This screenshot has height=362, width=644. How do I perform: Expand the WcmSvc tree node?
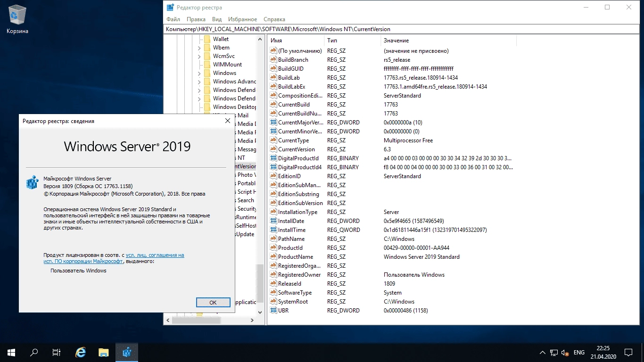199,57
